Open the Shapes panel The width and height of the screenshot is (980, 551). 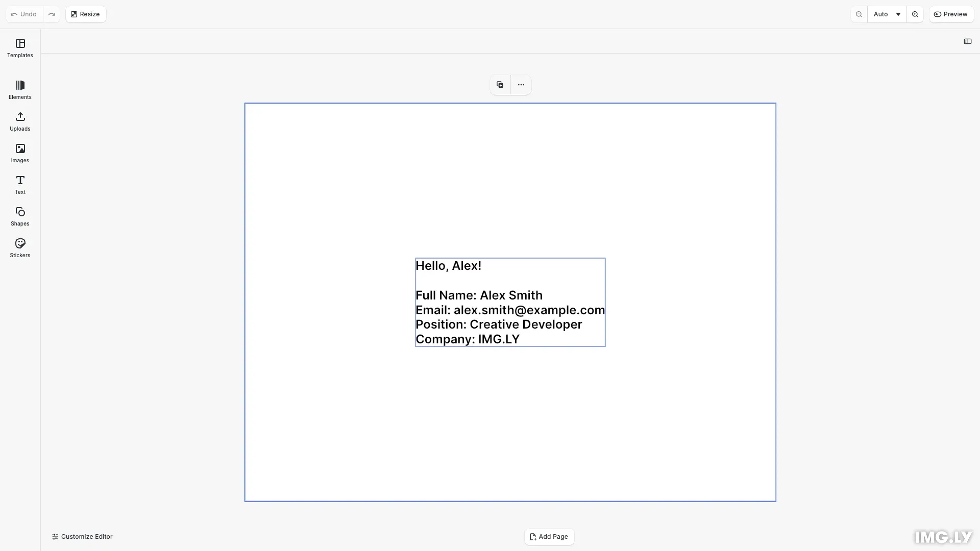[x=20, y=216]
